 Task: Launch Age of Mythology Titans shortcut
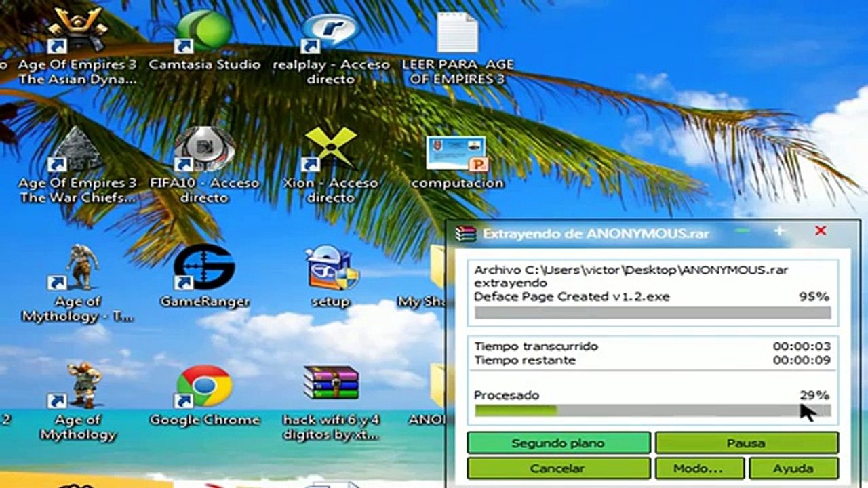(77, 268)
